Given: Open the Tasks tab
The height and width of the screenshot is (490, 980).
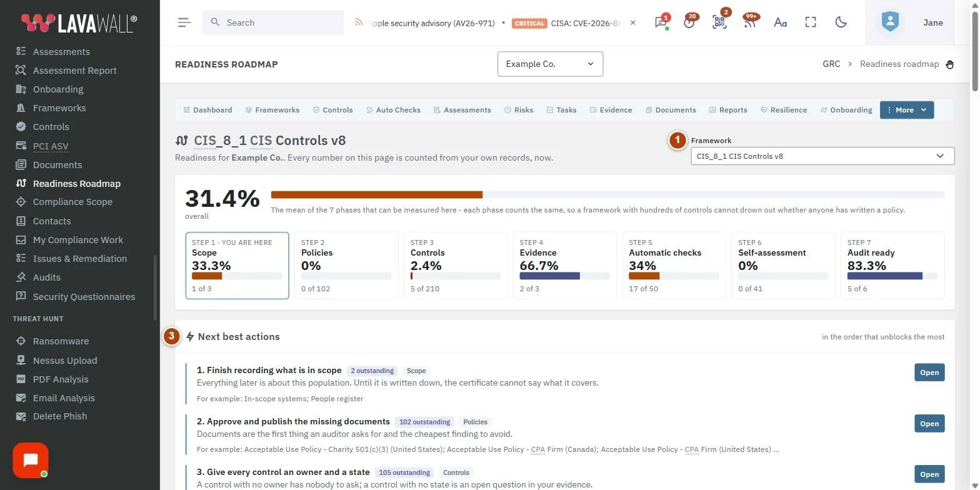Looking at the screenshot, I should [562, 110].
